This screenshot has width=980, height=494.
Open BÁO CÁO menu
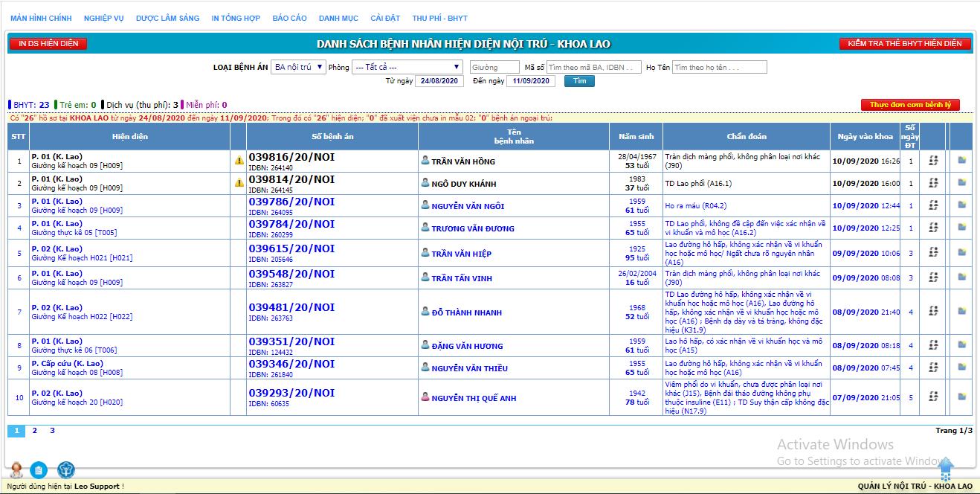[289, 18]
